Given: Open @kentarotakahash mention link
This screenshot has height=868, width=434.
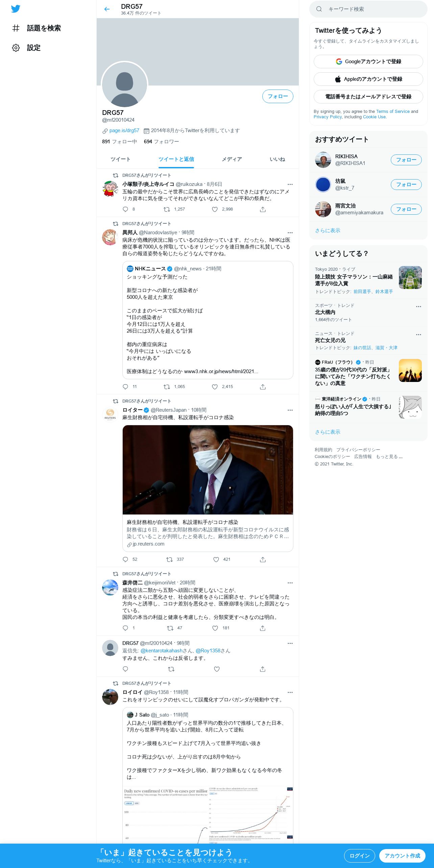Looking at the screenshot, I should click(162, 651).
